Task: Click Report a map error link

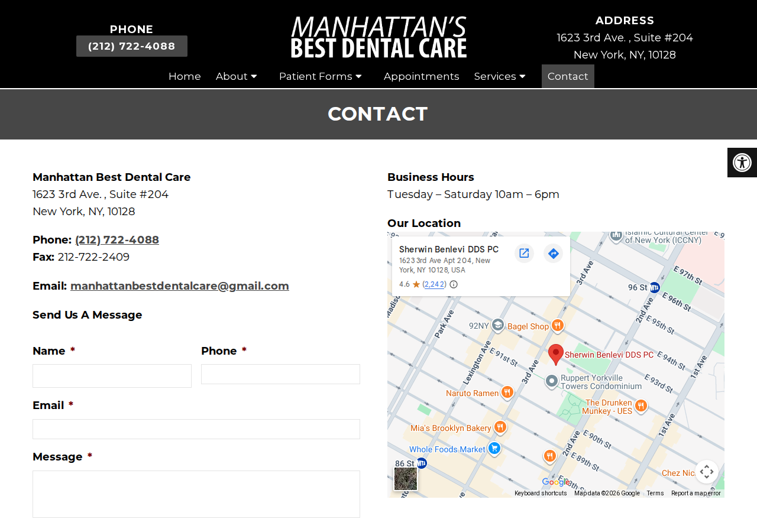Action: (x=696, y=493)
